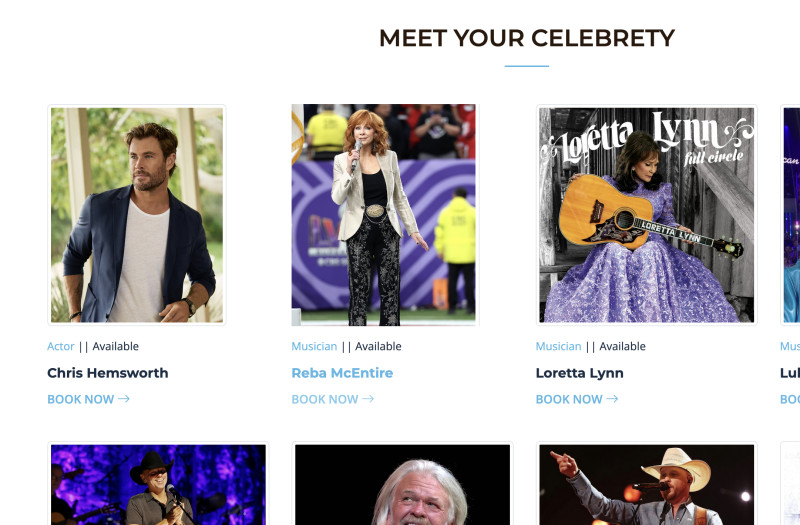Open the cowboy-hat singer photo in second row

[x=646, y=485]
